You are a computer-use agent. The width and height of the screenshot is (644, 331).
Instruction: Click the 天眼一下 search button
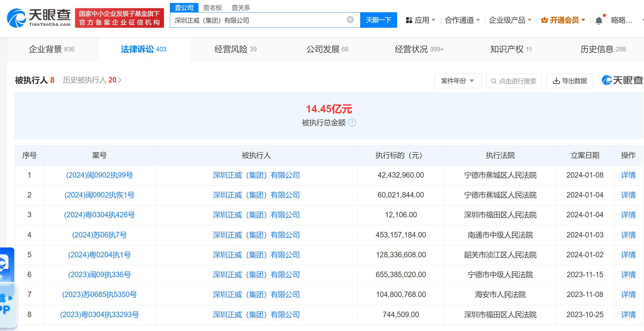(378, 20)
